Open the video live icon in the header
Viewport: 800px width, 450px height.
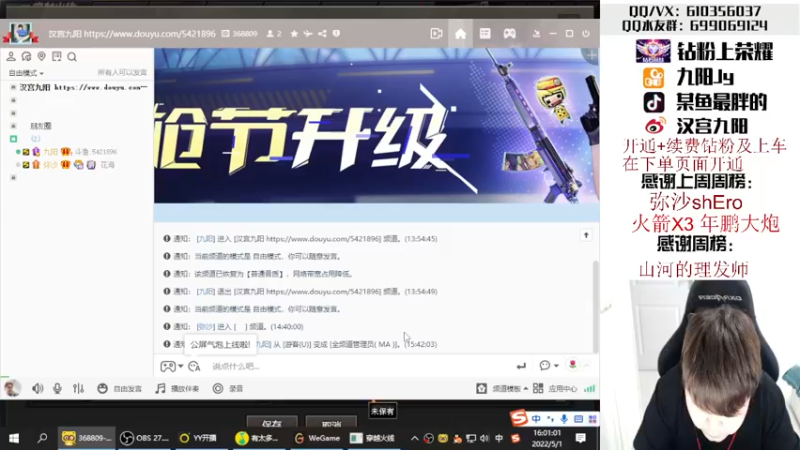point(436,34)
